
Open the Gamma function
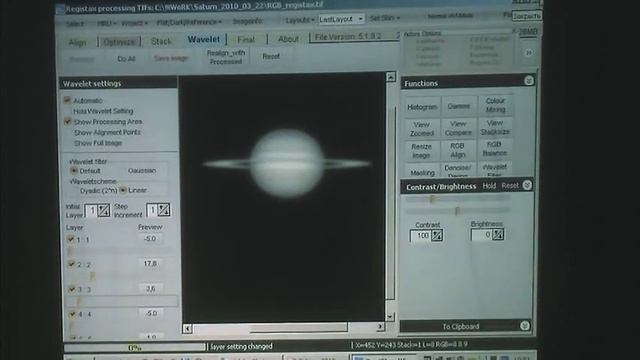459,106
